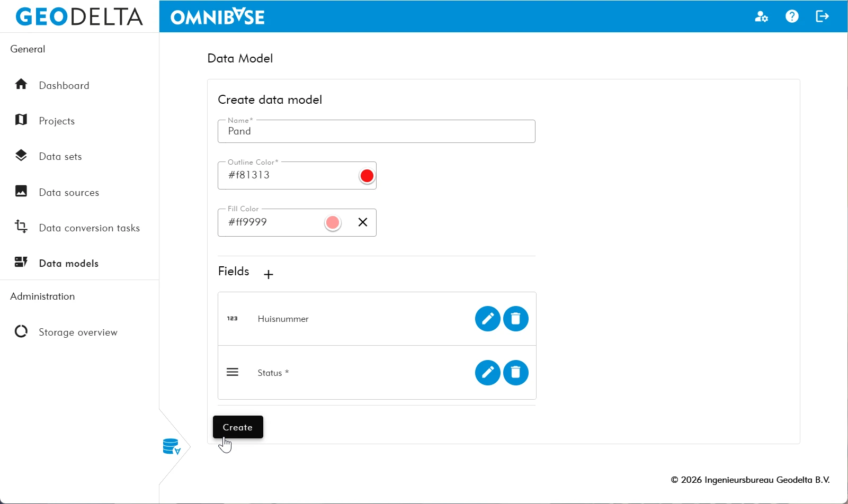Go to Projects in the sidebar
This screenshot has width=848, height=504.
[x=57, y=121]
